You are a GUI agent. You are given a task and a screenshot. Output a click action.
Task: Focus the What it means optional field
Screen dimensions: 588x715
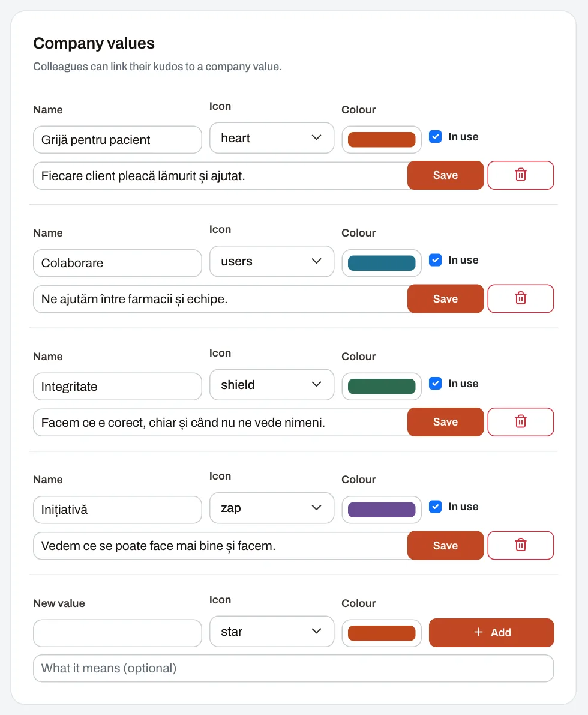tap(293, 669)
